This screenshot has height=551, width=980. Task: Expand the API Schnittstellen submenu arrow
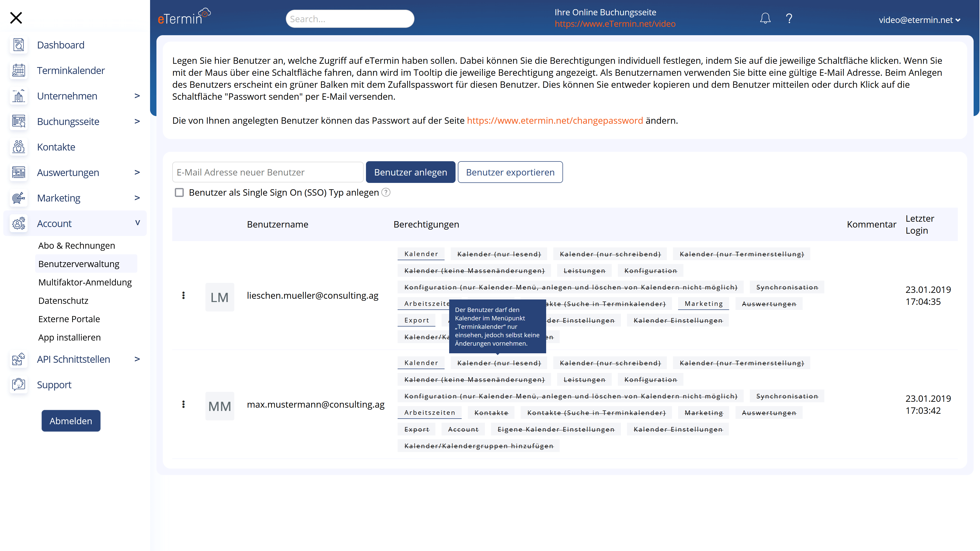point(137,359)
